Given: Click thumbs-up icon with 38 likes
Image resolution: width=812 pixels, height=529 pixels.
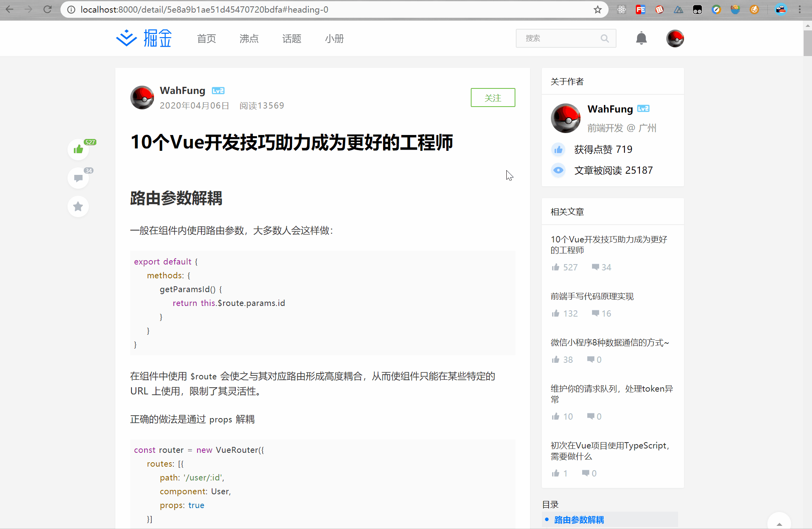Looking at the screenshot, I should point(556,359).
